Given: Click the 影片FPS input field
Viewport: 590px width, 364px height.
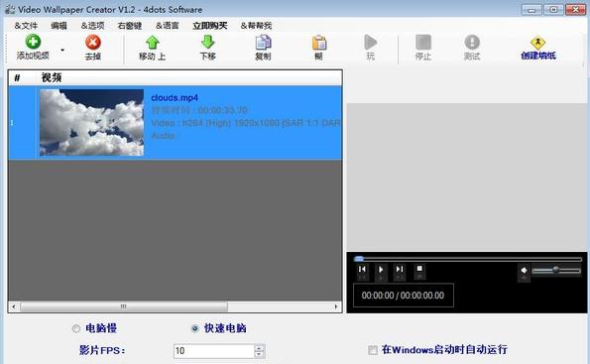Looking at the screenshot, I should pyautogui.click(x=214, y=351).
